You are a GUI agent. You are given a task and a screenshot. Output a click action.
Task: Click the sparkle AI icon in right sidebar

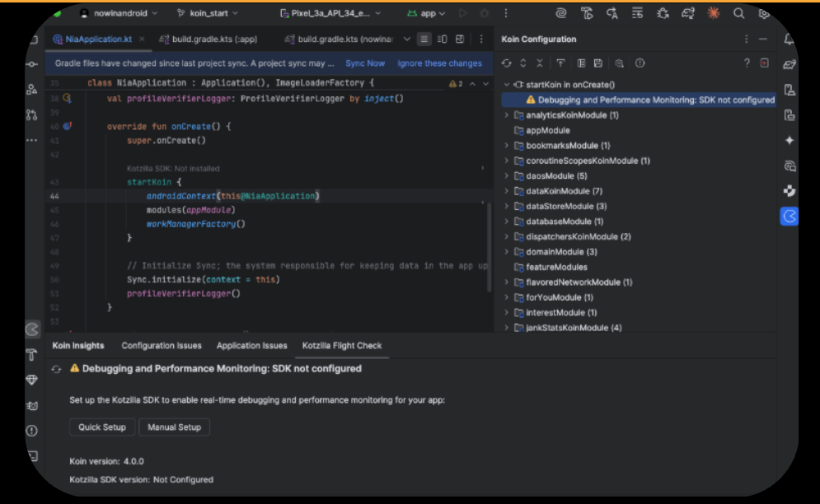pos(790,140)
